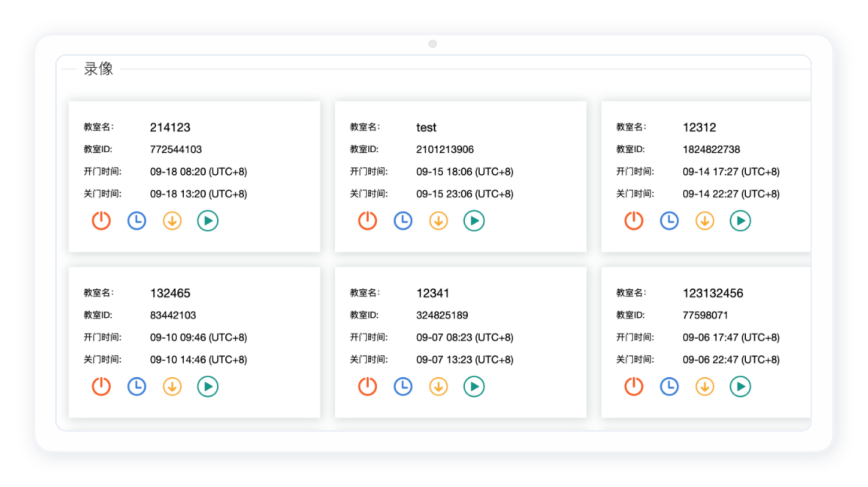This screenshot has height=487, width=868.
Task: Click the blue clock icon for classroom 214123
Action: [x=137, y=221]
